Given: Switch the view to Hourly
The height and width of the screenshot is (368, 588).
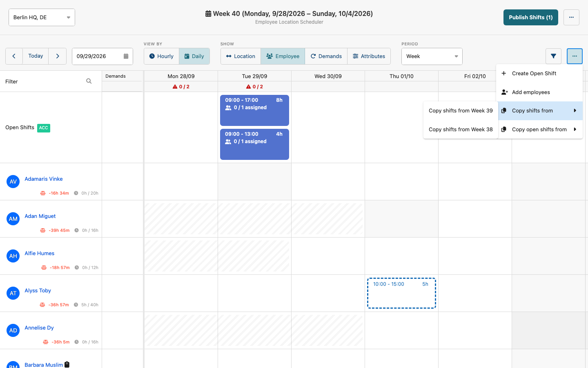Looking at the screenshot, I should click(161, 56).
